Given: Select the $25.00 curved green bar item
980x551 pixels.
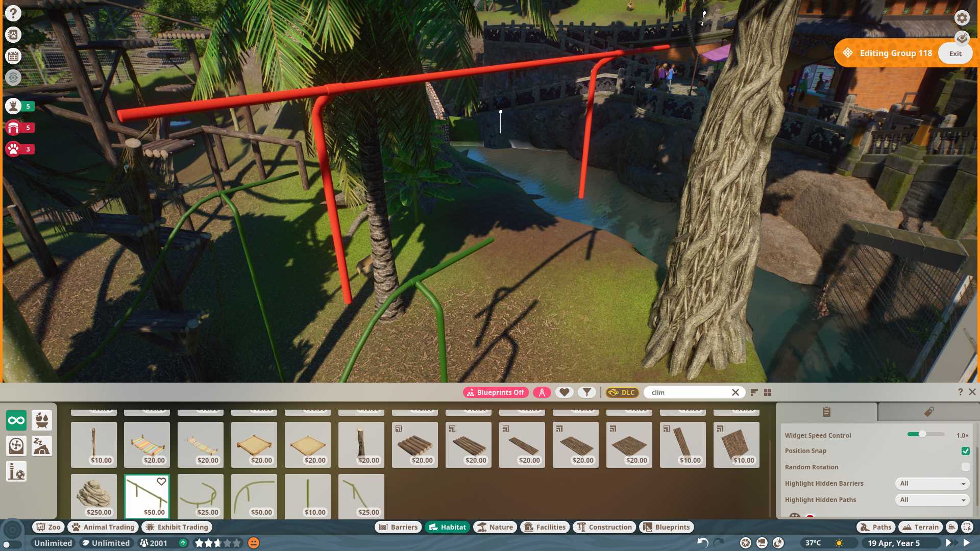Looking at the screenshot, I should (x=201, y=496).
